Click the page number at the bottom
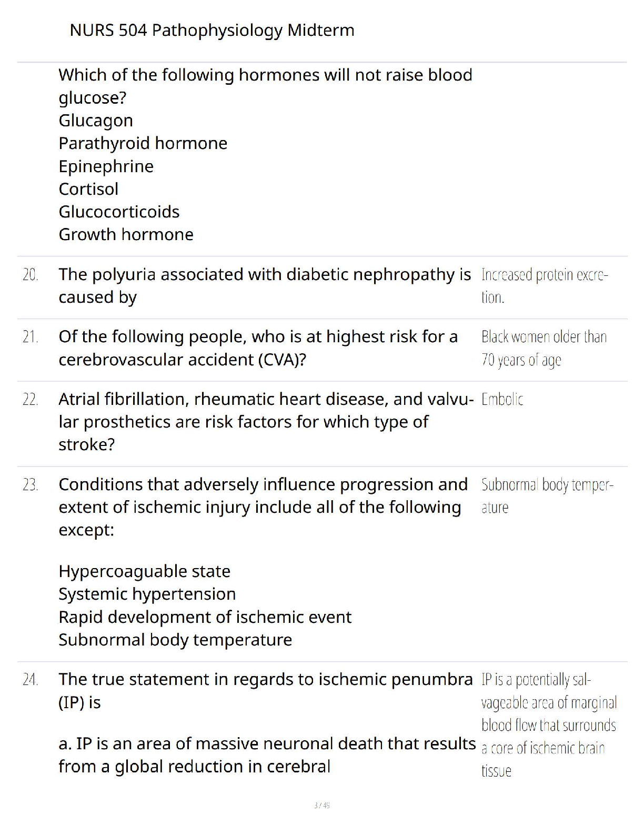Screen dimensions: 644x834 pyautogui.click(x=321, y=805)
